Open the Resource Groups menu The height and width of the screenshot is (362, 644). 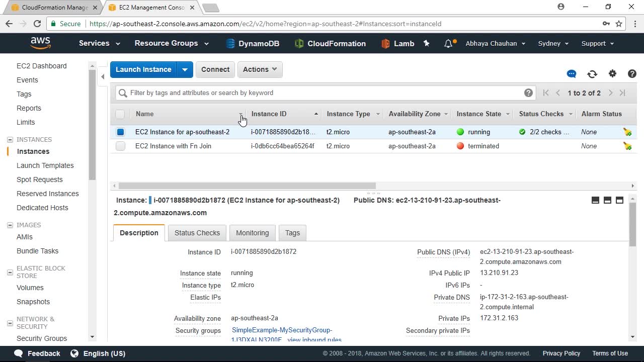click(172, 43)
